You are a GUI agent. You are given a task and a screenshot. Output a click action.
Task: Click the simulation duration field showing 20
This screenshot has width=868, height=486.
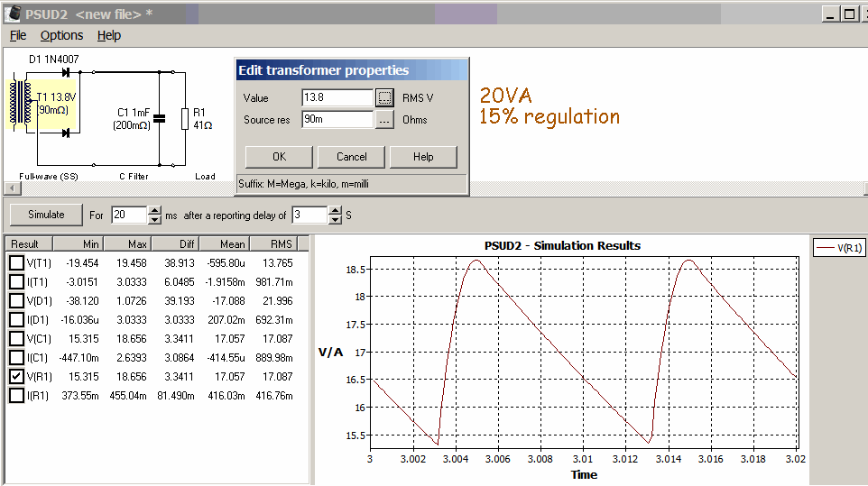pyautogui.click(x=130, y=215)
